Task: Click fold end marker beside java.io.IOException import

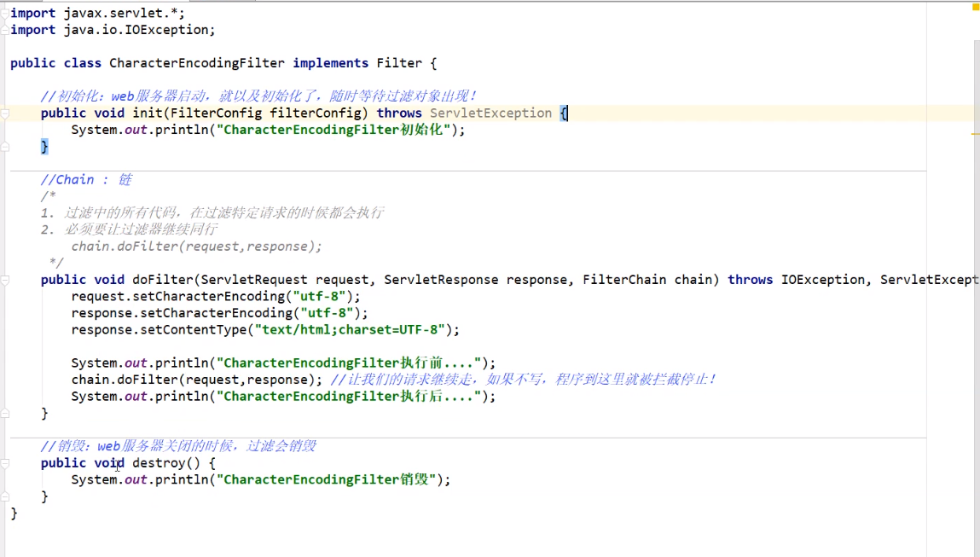Action: click(4, 29)
